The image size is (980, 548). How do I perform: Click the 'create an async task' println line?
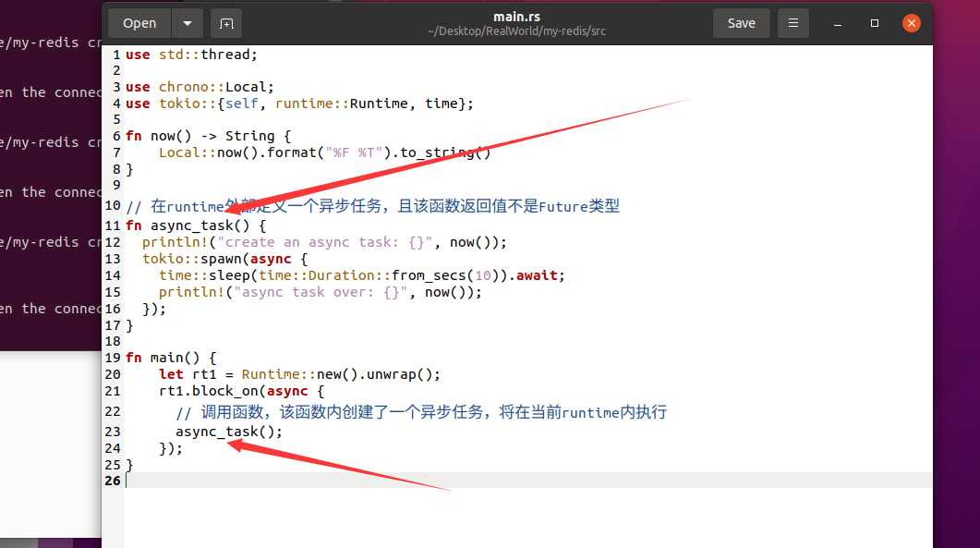(x=324, y=242)
